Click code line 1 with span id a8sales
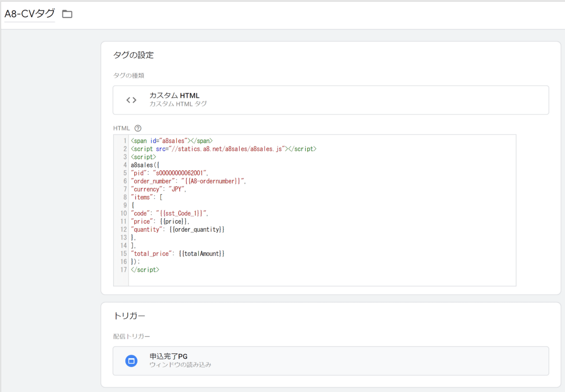The image size is (565, 392). 172,141
